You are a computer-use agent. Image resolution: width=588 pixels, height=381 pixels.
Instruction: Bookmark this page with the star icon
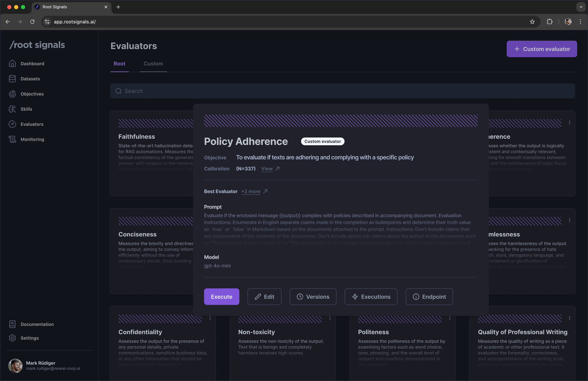point(532,22)
